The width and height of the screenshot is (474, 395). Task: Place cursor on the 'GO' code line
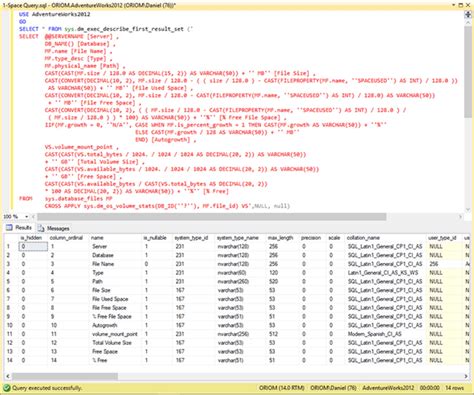(22, 22)
